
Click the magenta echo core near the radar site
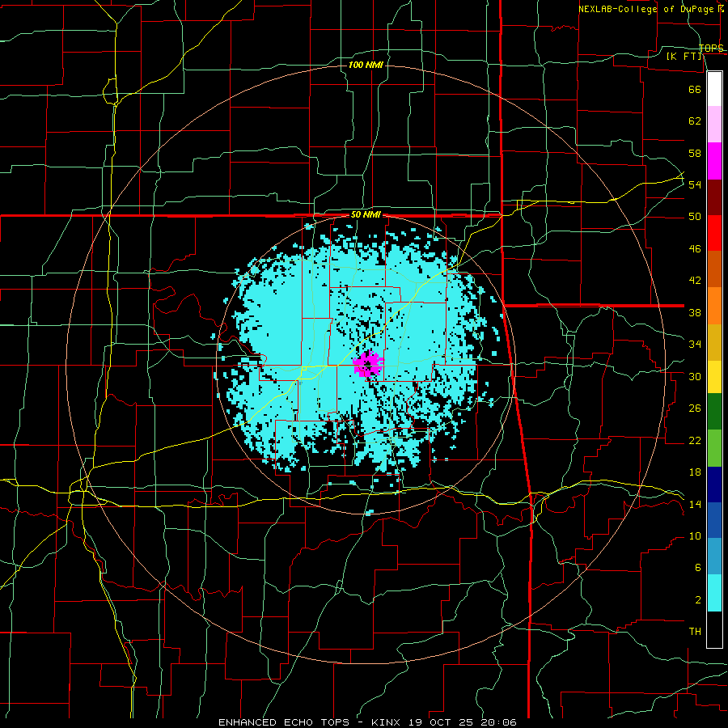[368, 364]
